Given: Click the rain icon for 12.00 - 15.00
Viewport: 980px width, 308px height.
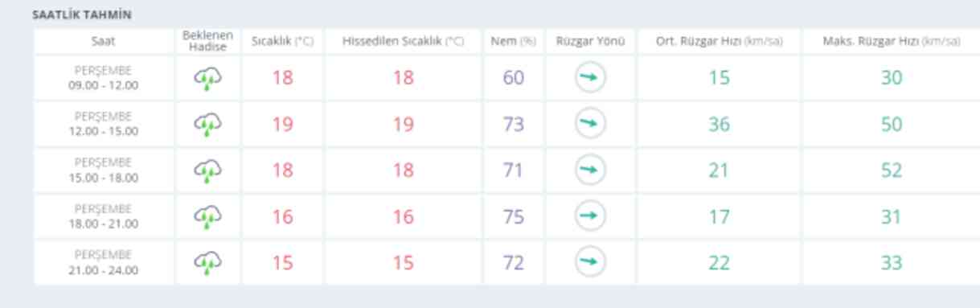Looking at the screenshot, I should tap(207, 125).
